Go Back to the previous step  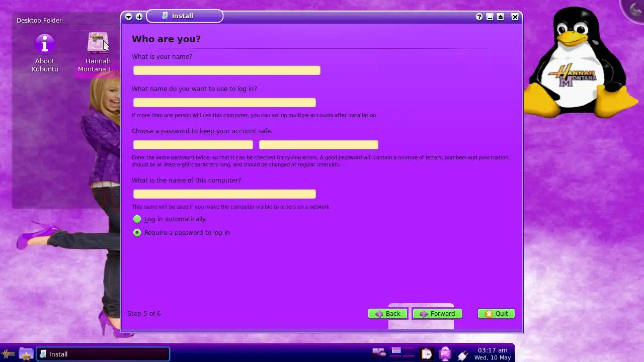[x=387, y=314]
